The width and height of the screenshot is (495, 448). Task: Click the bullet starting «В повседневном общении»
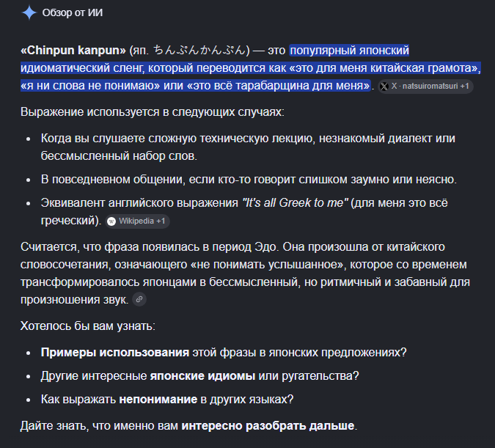pyautogui.click(x=249, y=180)
